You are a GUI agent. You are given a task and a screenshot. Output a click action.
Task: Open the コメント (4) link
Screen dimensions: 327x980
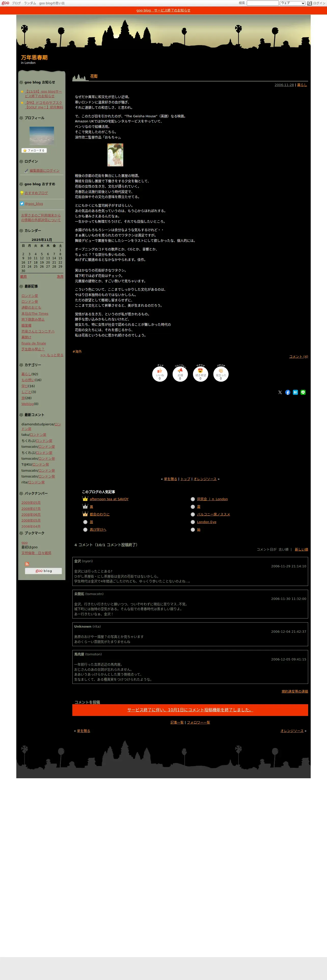(x=298, y=356)
